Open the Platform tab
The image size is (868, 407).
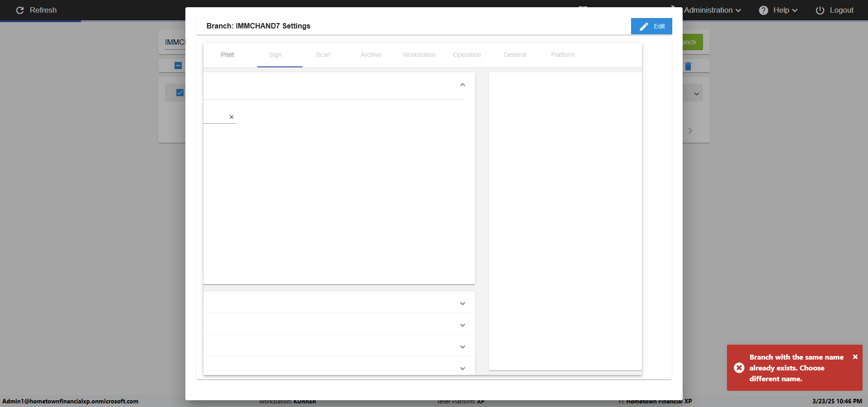click(x=563, y=55)
